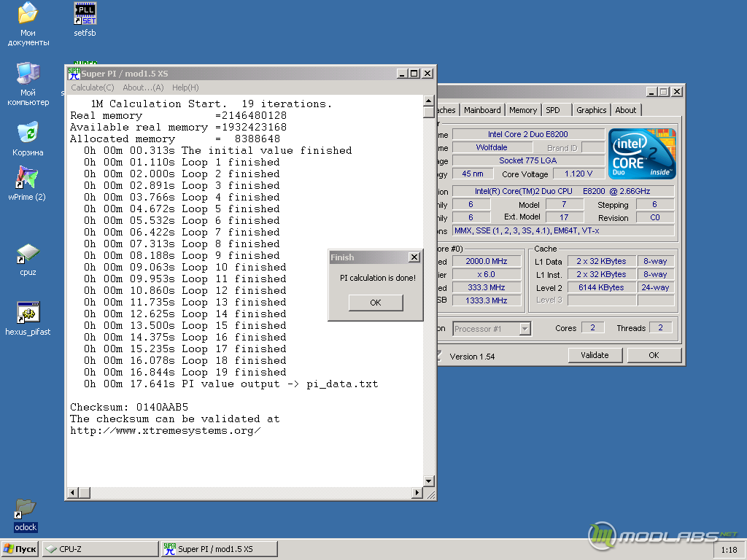Viewport: 747px width, 560px height.
Task: Click the 1333.3 MHz rated FSB value
Action: pos(486,300)
